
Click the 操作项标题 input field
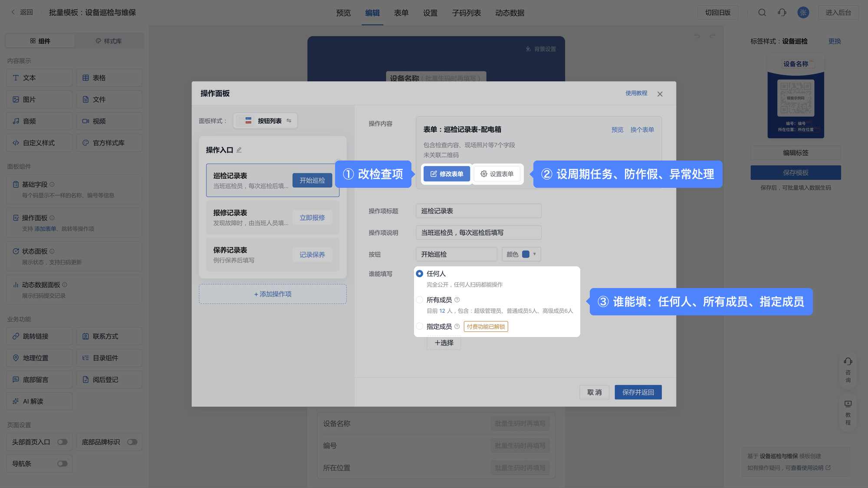[478, 211]
